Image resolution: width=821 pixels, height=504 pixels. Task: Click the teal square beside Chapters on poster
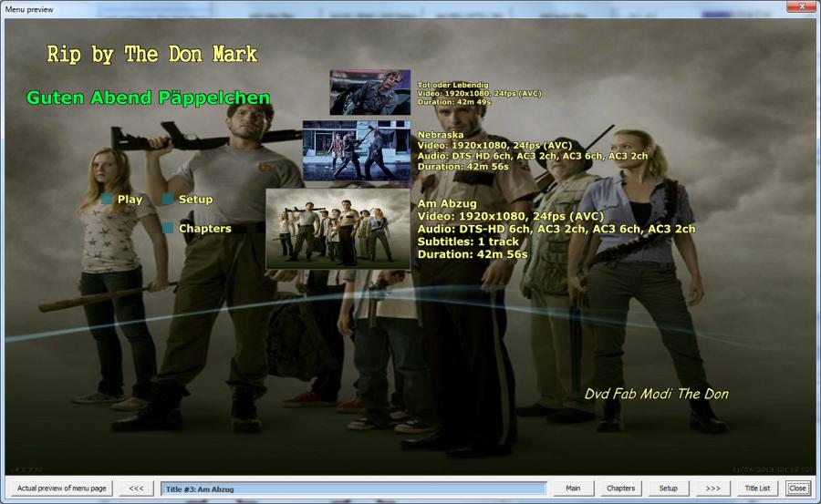(168, 228)
